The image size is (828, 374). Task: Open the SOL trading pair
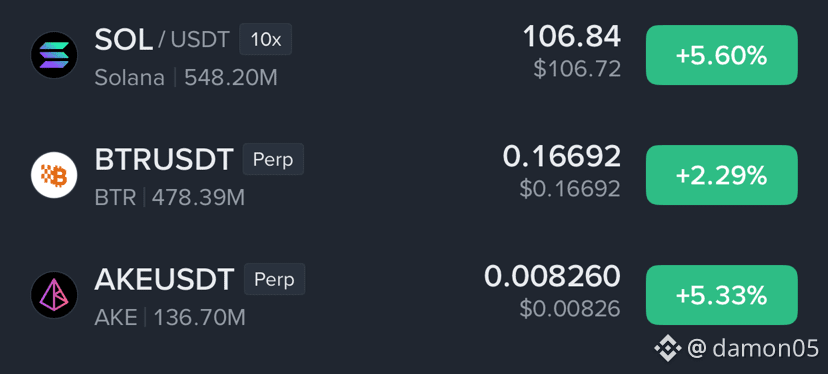(x=414, y=55)
